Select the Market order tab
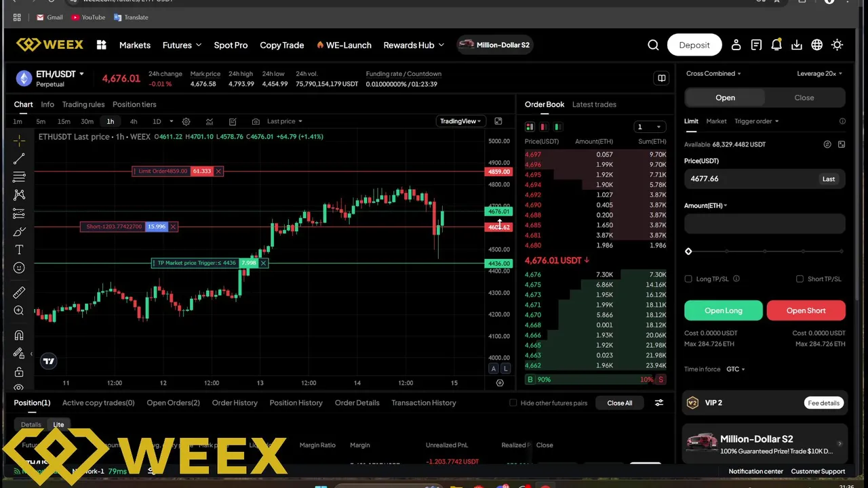The image size is (868, 488). tap(716, 121)
